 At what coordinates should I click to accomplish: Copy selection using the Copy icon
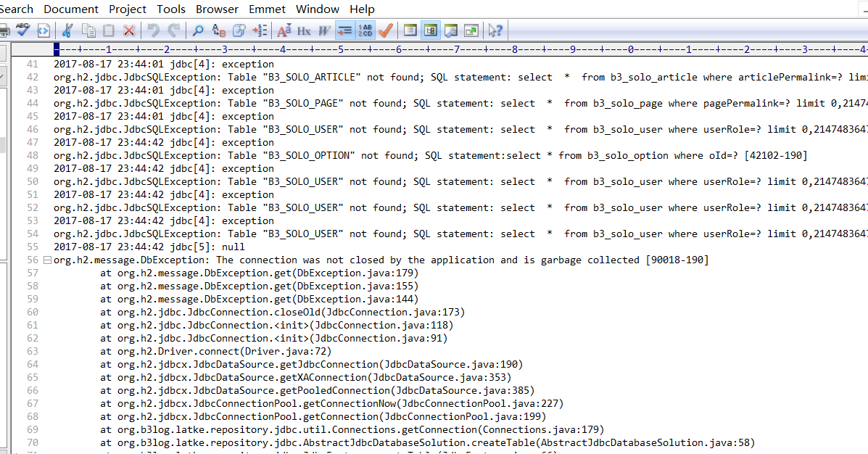pyautogui.click(x=88, y=30)
